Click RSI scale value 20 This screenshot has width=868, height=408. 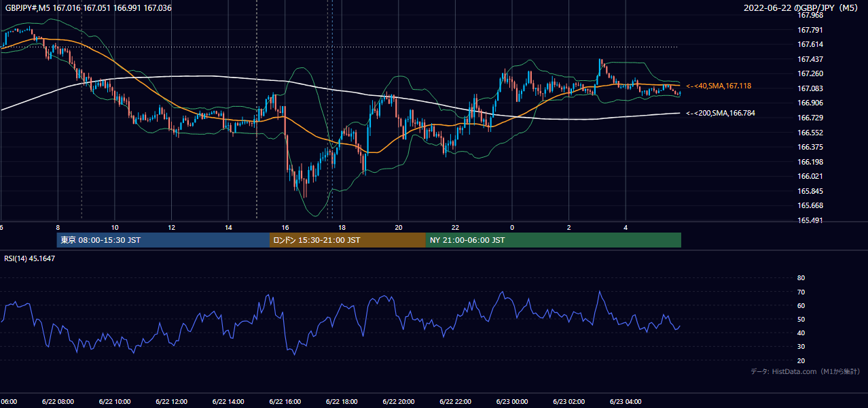coord(801,360)
